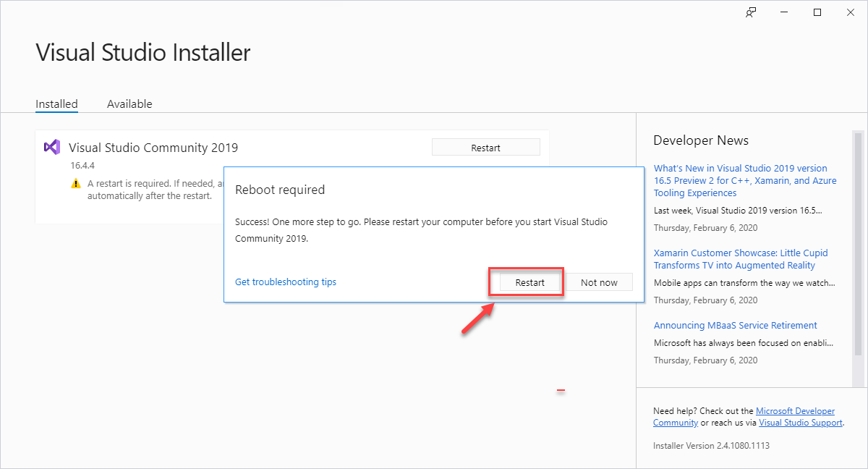The height and width of the screenshot is (469, 868).
Task: Click 'Last week, Visual Studio 2019 version 16.5...' summary
Action: click(738, 211)
